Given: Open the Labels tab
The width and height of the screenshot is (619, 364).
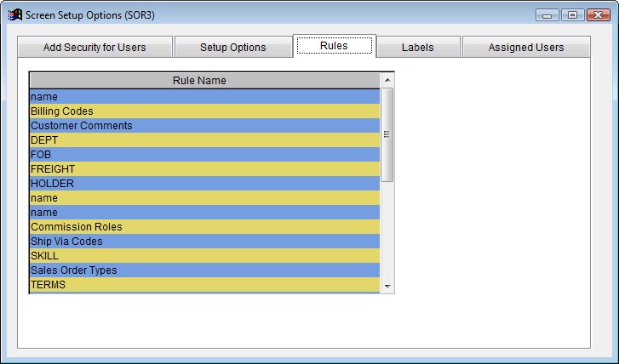Looking at the screenshot, I should (417, 48).
